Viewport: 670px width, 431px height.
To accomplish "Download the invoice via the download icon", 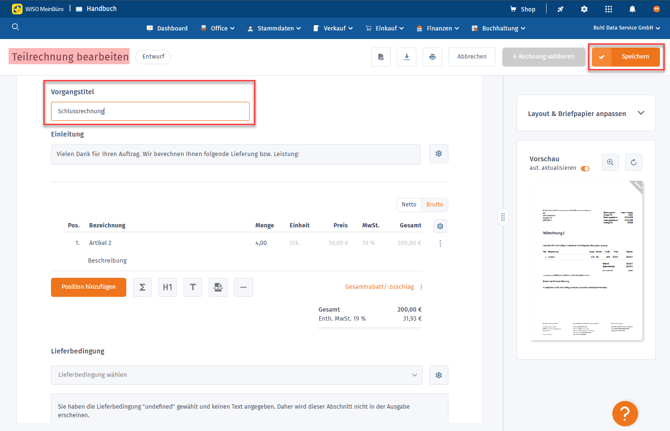I will 407,57.
